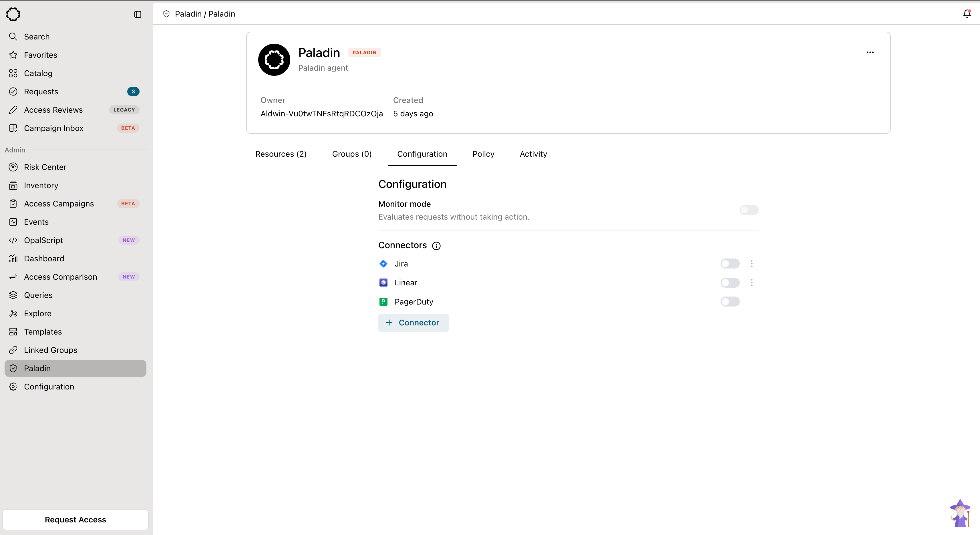980x535 pixels.
Task: Click the Paladin agent avatar
Action: click(274, 60)
